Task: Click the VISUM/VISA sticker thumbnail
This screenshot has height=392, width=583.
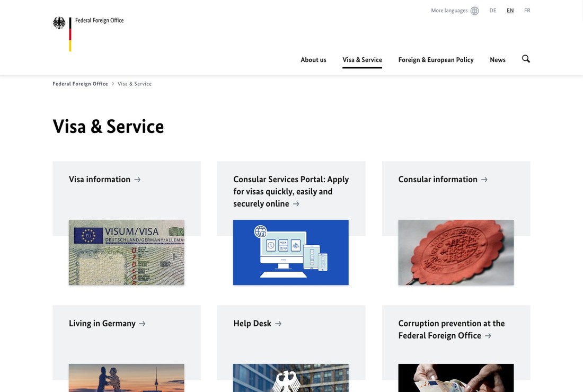Action: (x=127, y=253)
